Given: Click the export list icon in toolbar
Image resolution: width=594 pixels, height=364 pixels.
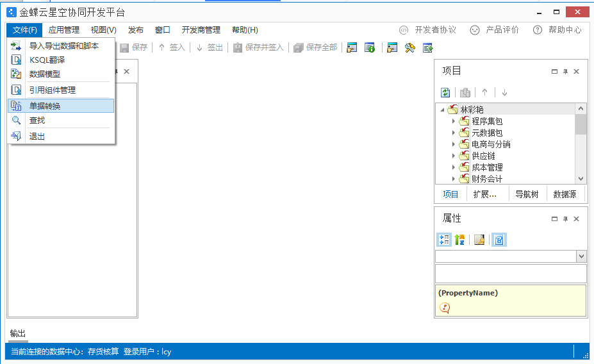Looking at the screenshot, I should [x=427, y=47].
